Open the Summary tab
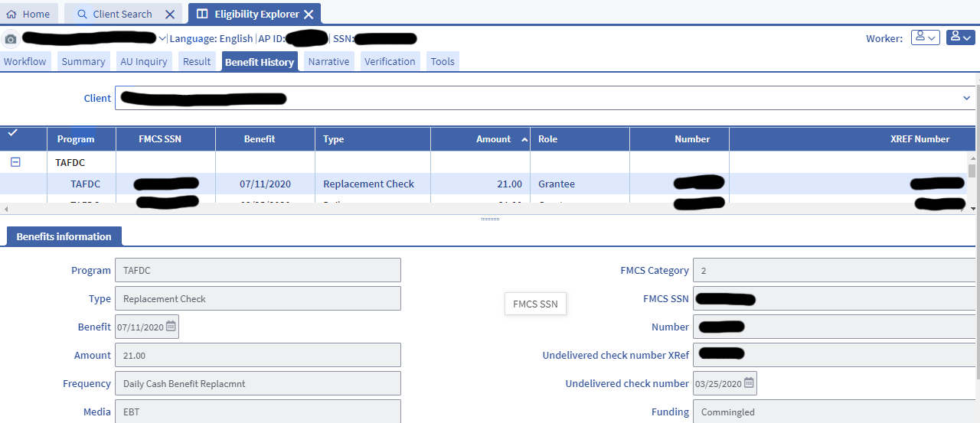Viewport: 980px width, 423px height. click(x=83, y=61)
